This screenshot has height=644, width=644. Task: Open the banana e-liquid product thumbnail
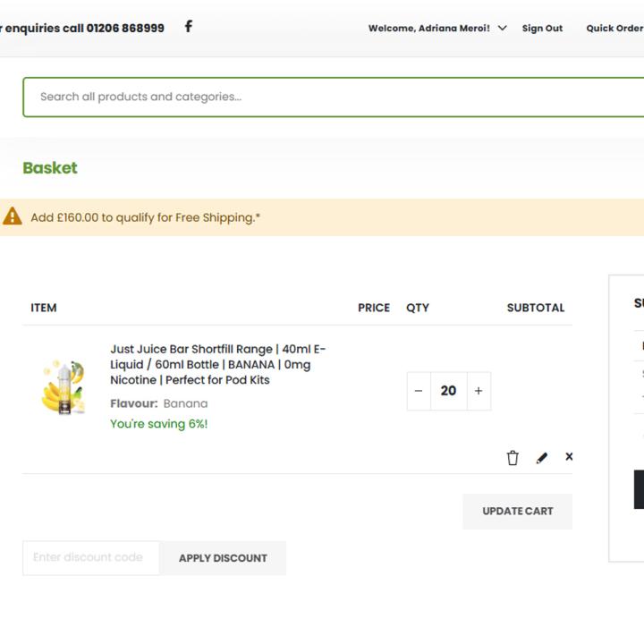63,387
